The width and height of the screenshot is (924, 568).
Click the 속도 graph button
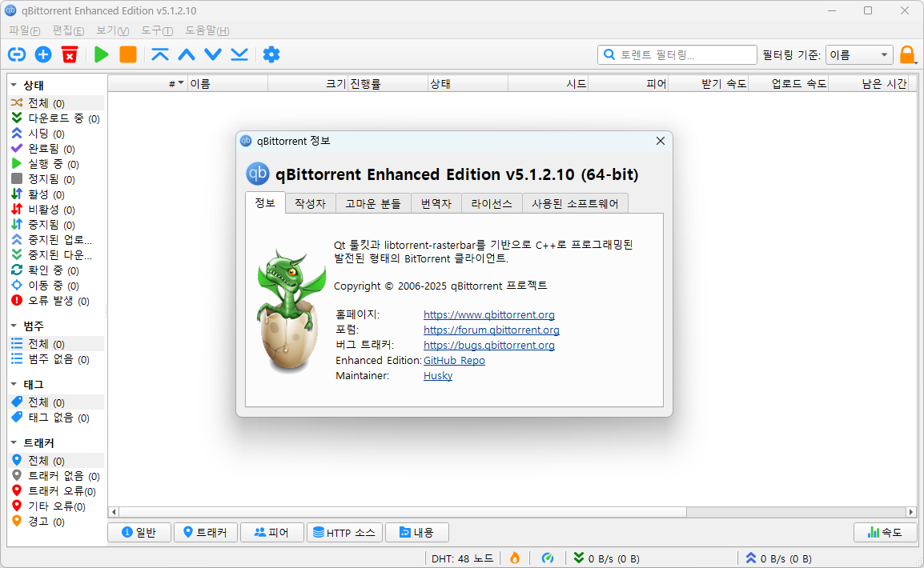[885, 532]
